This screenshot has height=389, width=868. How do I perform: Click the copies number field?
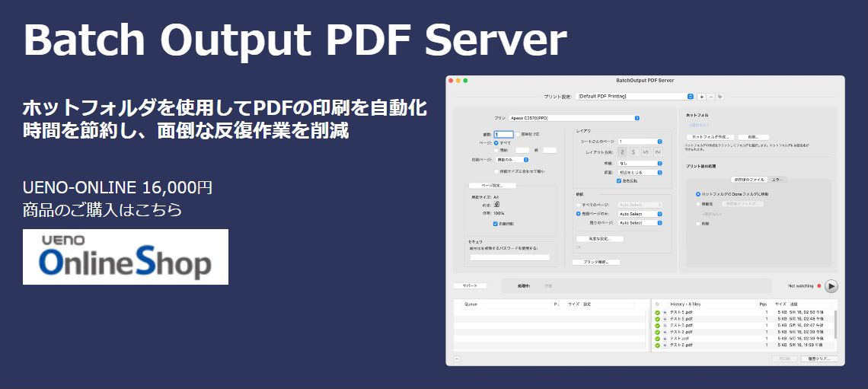(x=504, y=135)
